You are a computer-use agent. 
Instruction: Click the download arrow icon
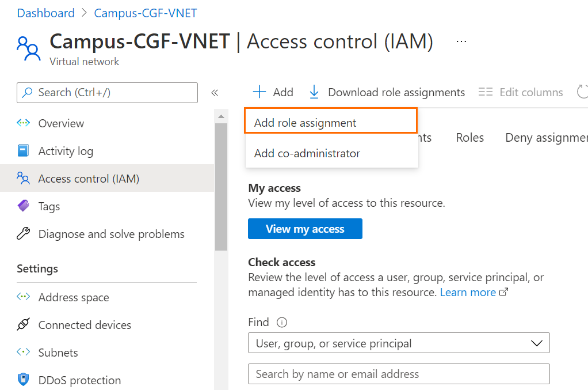pos(314,92)
